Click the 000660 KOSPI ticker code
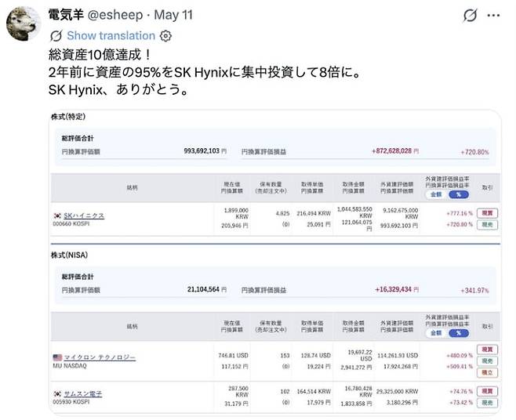This screenshot has width=516, height=420. pos(71,223)
